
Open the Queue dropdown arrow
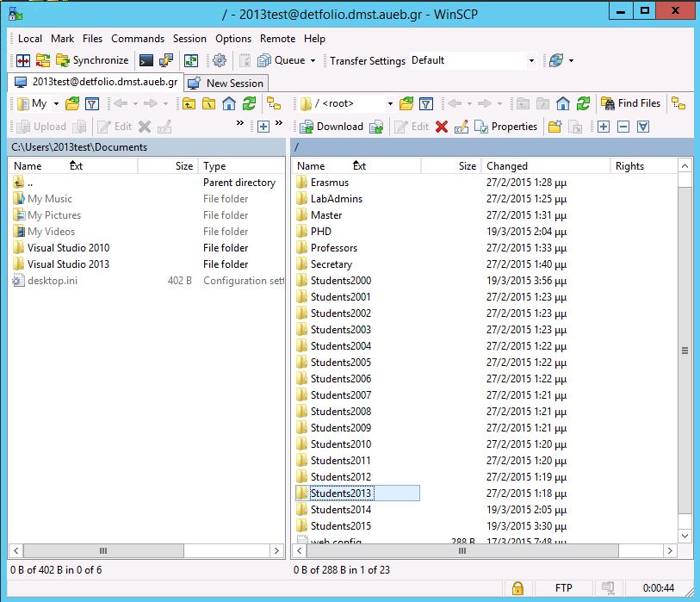[x=313, y=60]
